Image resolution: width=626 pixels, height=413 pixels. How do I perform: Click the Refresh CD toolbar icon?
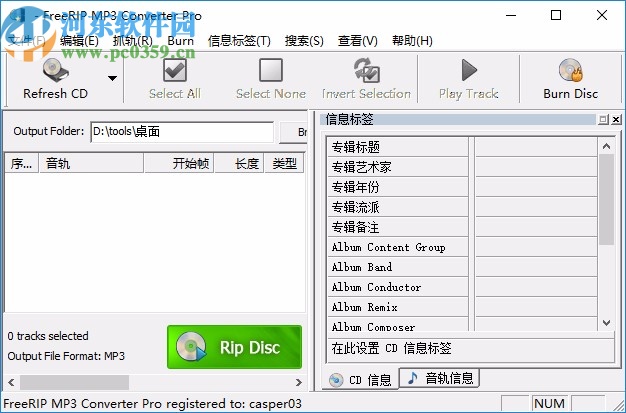(x=55, y=70)
